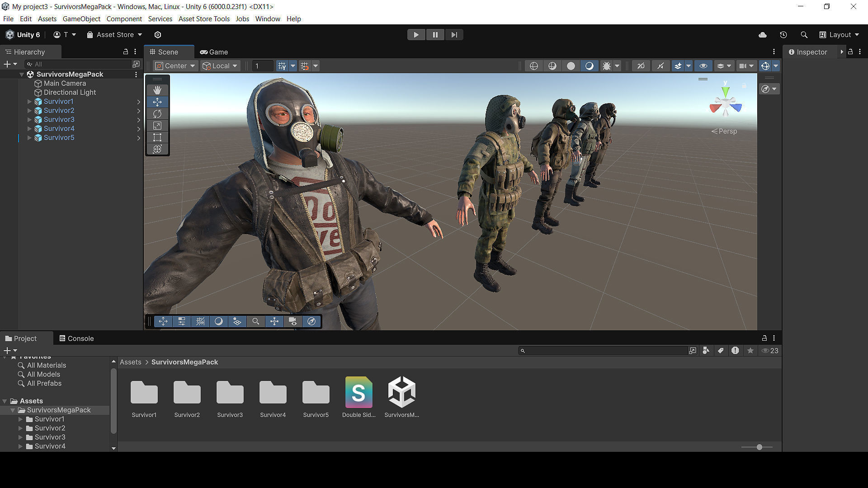This screenshot has height=488, width=868.
Task: Toggle scene visibility eye button
Action: [x=703, y=66]
